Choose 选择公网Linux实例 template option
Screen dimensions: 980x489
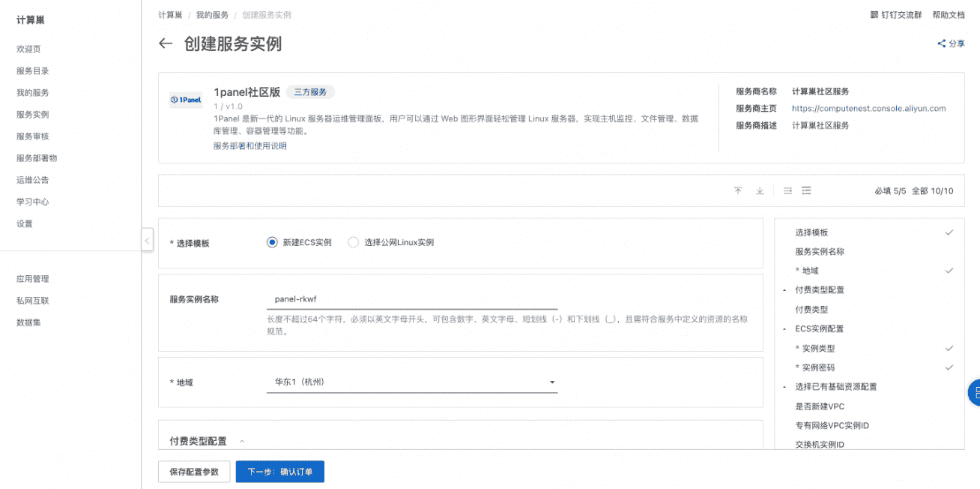[x=353, y=241]
